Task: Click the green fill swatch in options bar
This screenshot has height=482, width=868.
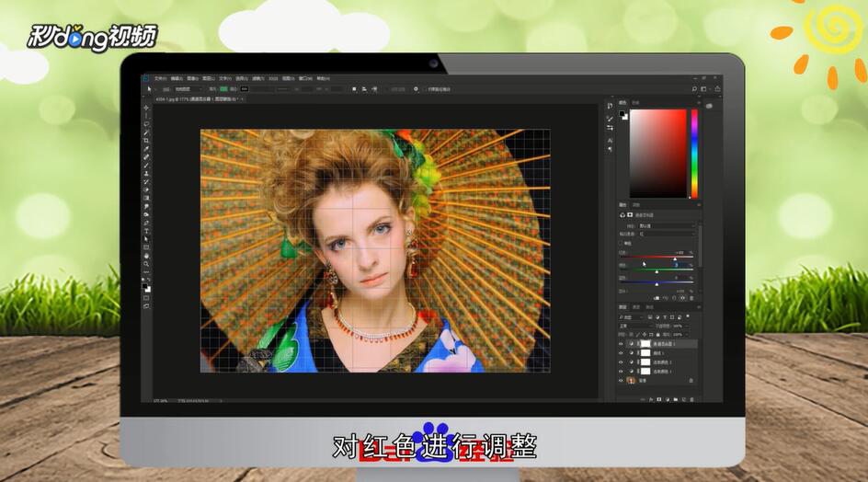Action: click(223, 88)
